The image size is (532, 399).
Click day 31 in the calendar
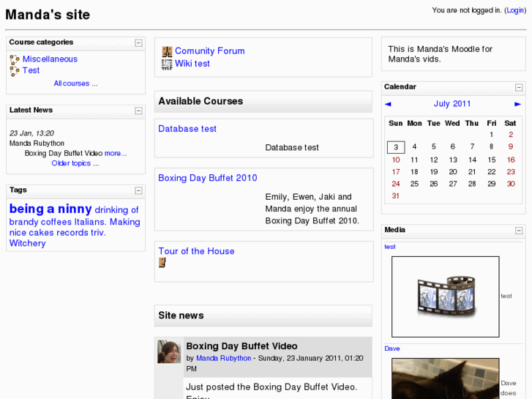point(396,196)
